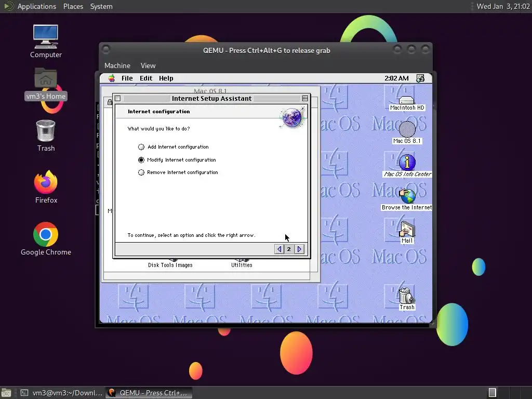The width and height of the screenshot is (532, 399).
Task: Open the System menu in top panel
Action: click(101, 6)
